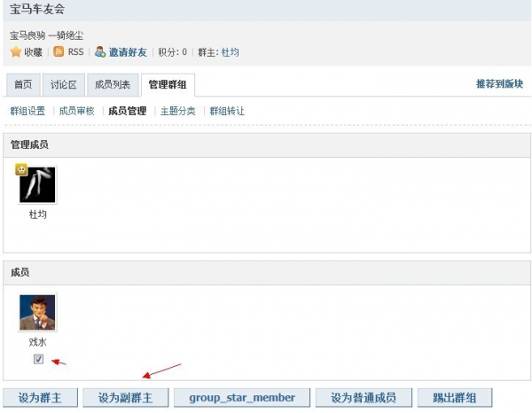Screen dimensions: 532x413
Task: Open 戏水's avatar thumbnail
Action: click(37, 313)
